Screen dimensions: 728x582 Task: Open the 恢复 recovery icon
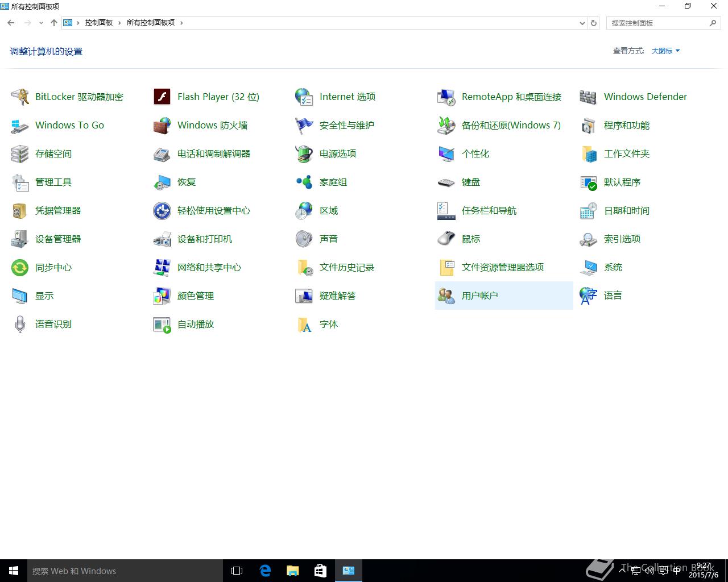coord(162,182)
